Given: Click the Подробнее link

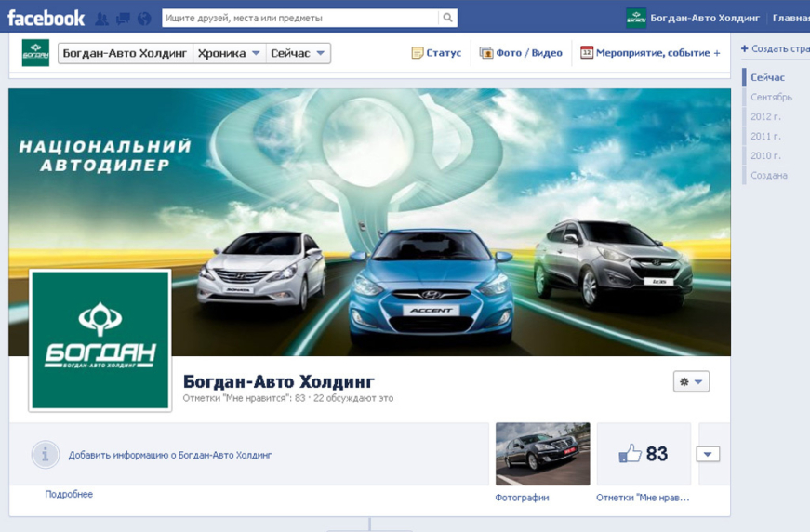Looking at the screenshot, I should click(69, 494).
